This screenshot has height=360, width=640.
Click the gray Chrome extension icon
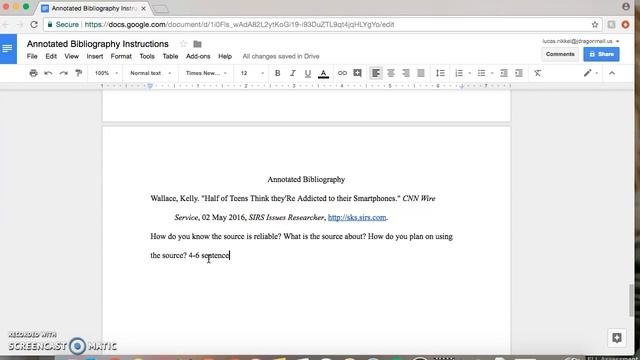tap(611, 24)
